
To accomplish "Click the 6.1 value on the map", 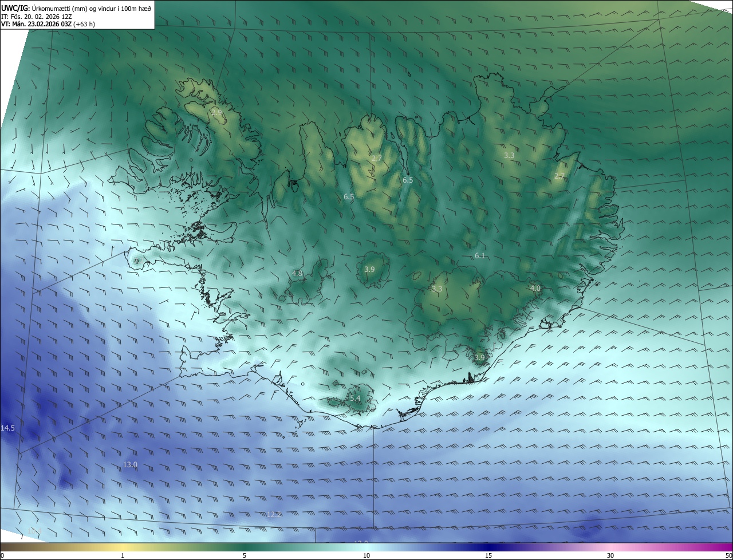I will (x=480, y=256).
